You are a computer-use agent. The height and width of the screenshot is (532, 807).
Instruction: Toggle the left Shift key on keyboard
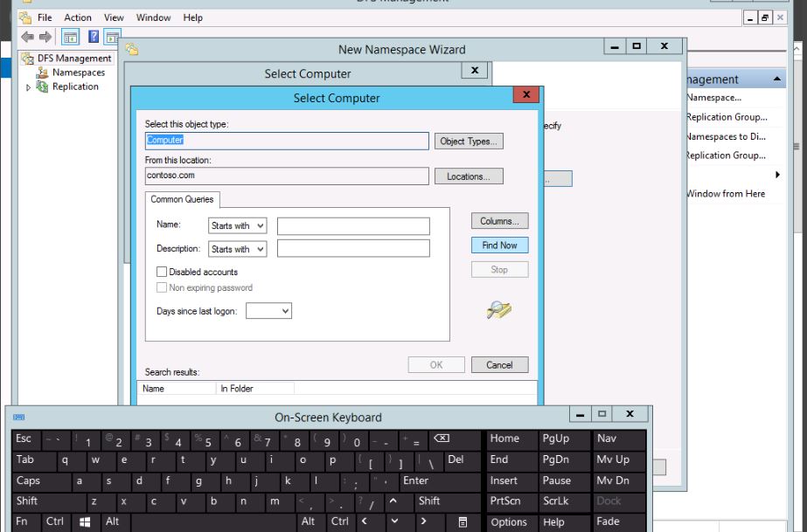click(49, 501)
